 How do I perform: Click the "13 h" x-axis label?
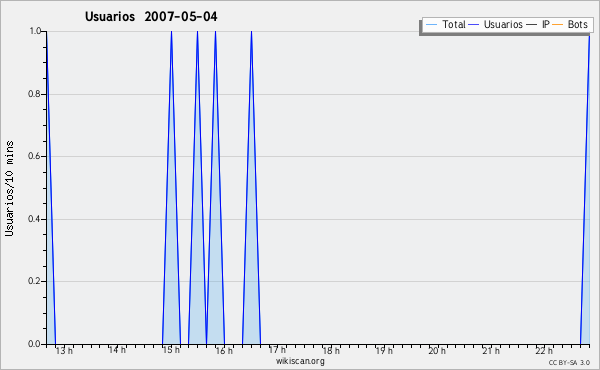click(64, 350)
